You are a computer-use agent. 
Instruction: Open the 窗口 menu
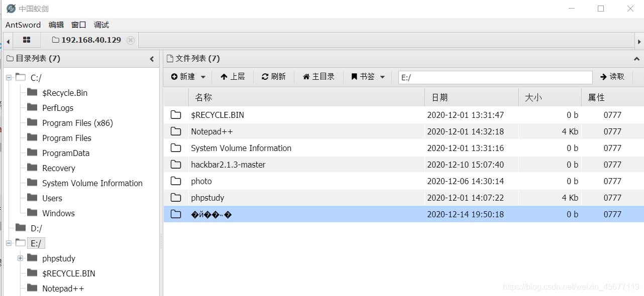(79, 25)
